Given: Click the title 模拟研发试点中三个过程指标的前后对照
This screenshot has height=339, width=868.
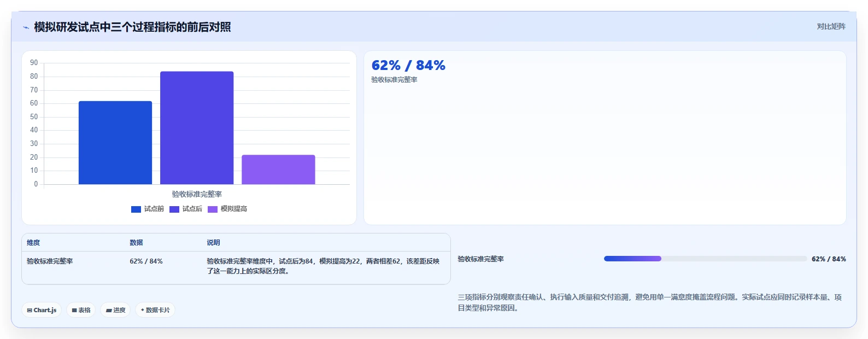Looking at the screenshot, I should pos(132,27).
